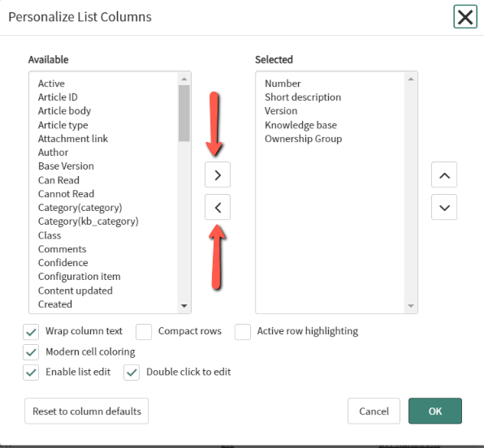Move selected column down with down chevron
The image size is (484, 448).
pyautogui.click(x=444, y=207)
